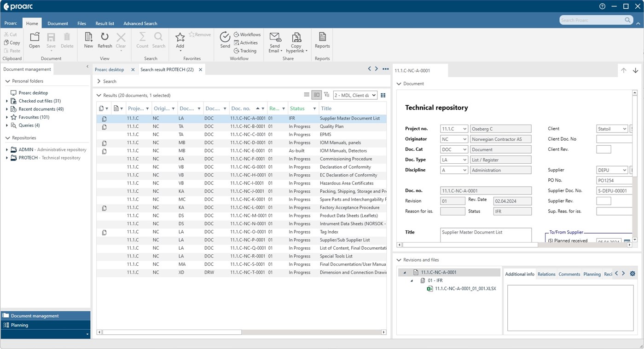Open the 2 - MDL, Client layout dropdown
The width and height of the screenshot is (644, 349).
[355, 95]
